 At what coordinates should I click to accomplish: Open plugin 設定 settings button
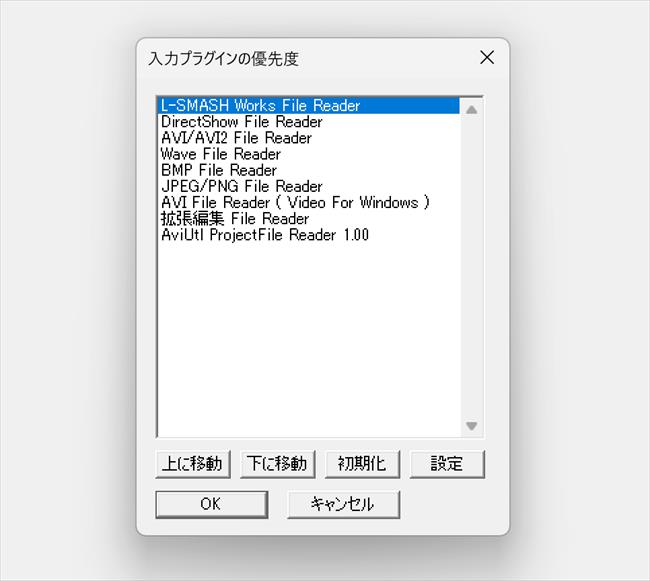pos(447,464)
